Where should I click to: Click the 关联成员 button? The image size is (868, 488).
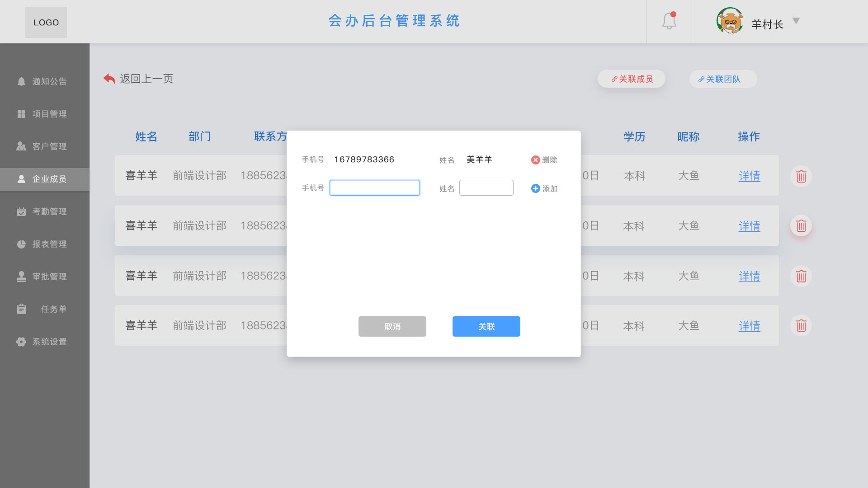coord(632,79)
